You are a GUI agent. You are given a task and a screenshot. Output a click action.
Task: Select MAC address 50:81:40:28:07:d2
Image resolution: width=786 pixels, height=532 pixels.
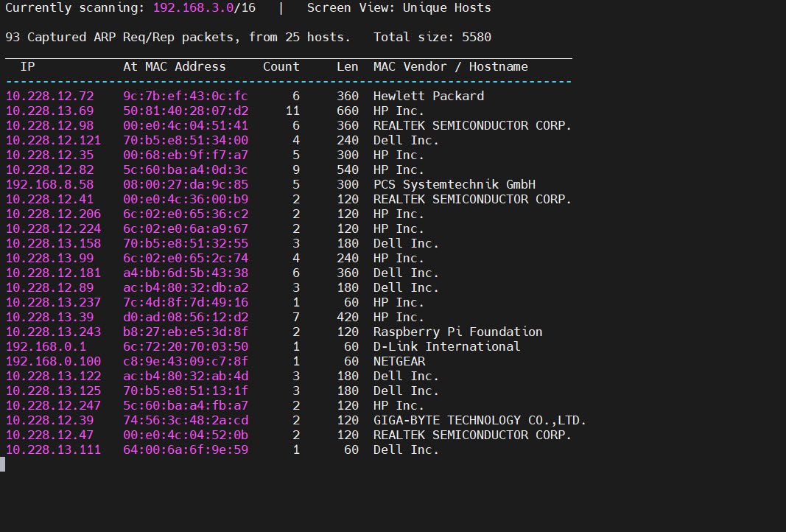[x=186, y=111]
